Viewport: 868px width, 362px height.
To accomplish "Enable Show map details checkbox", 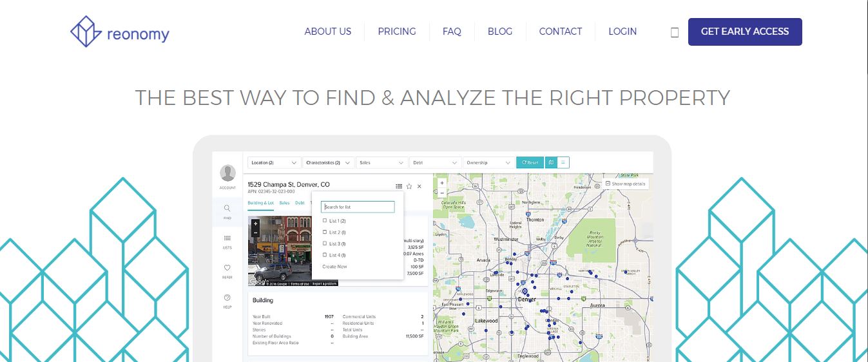I will [x=608, y=184].
